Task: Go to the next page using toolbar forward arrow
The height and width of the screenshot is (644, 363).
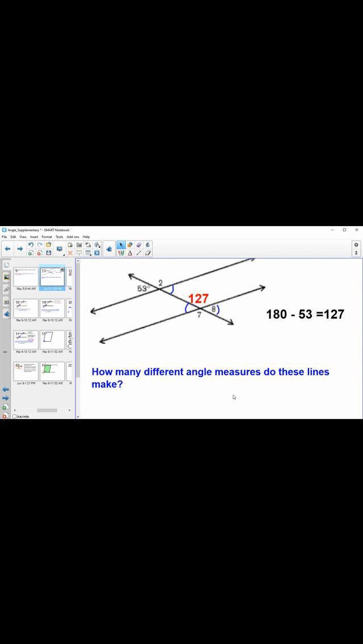Action: click(x=20, y=249)
